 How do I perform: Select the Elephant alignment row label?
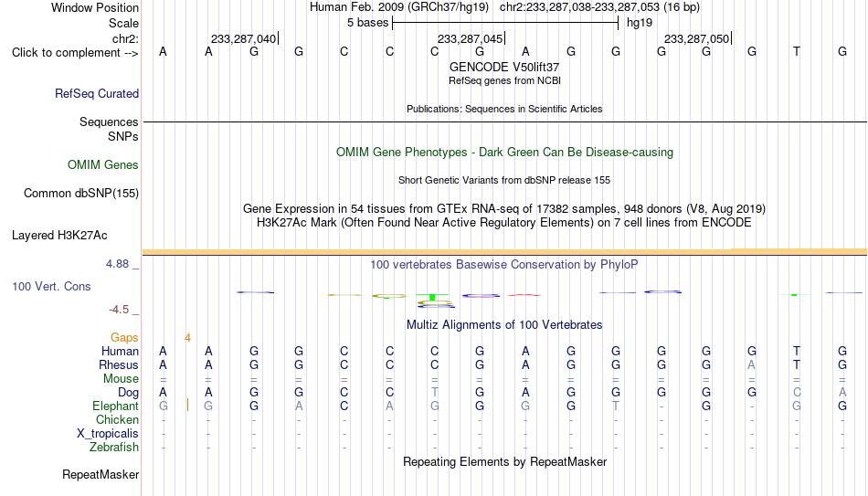point(115,406)
